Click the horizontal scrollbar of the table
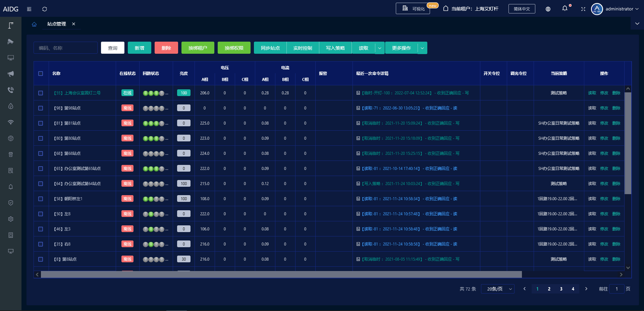644x311 pixels. [x=281, y=275]
